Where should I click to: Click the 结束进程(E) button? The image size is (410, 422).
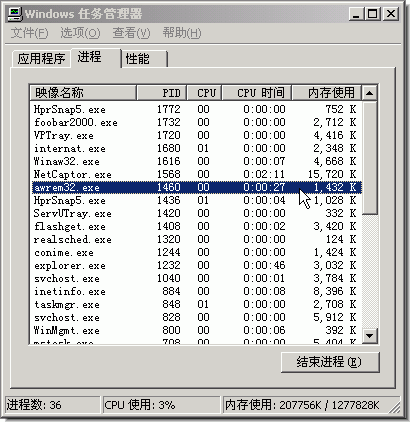pos(330,362)
